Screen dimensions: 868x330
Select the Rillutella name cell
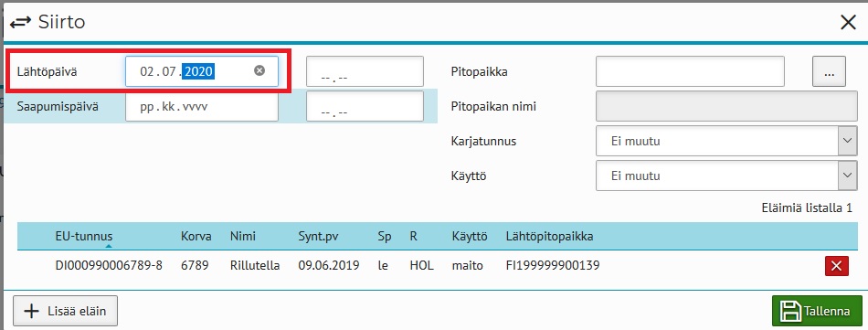255,266
